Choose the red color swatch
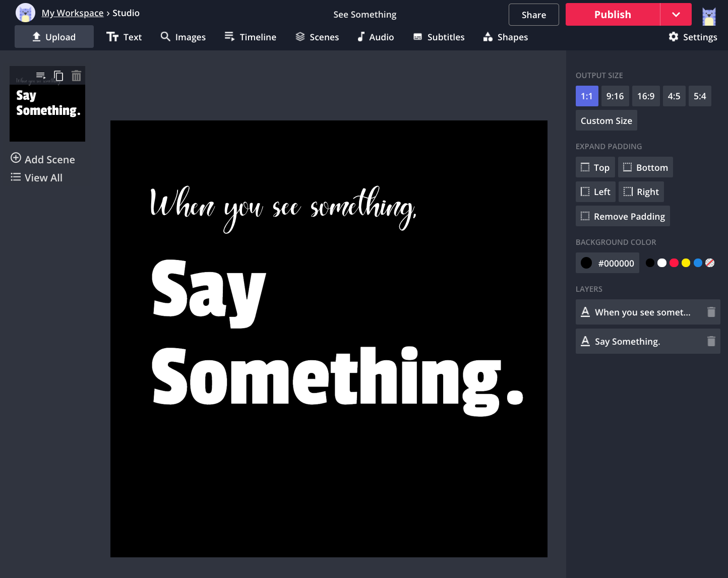Viewport: 728px width, 578px height. coord(674,263)
